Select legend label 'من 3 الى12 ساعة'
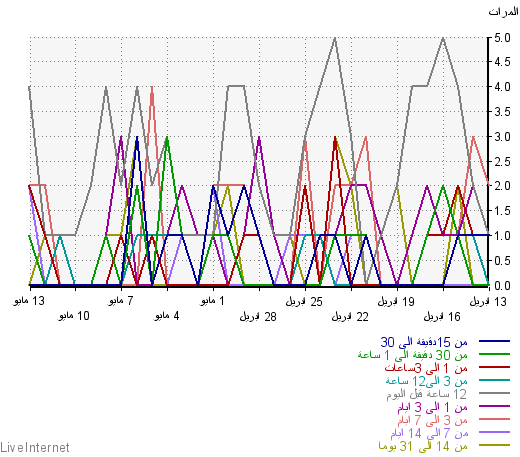520x457 pixels. 427,381
